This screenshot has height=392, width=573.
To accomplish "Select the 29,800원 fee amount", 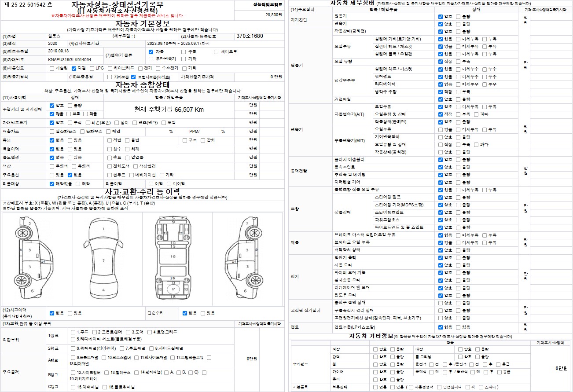I will tap(273, 15).
